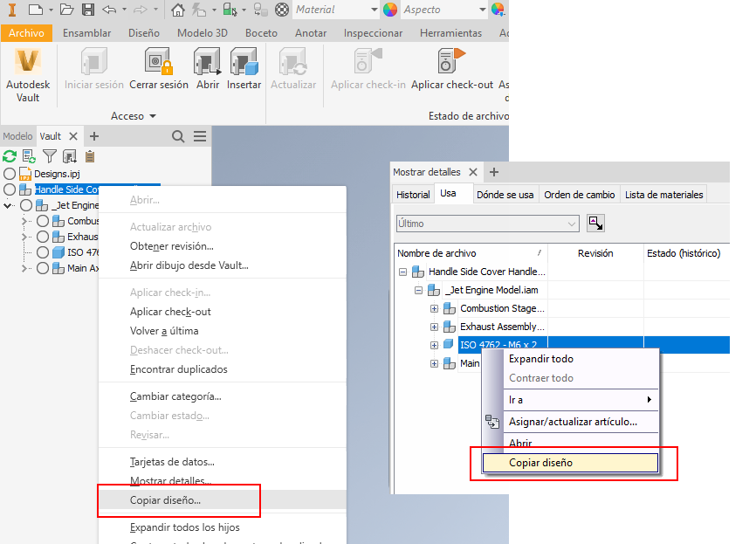This screenshot has height=544, width=756.
Task: Collapse Handle Side Cover Handle in details tree
Action: point(402,272)
